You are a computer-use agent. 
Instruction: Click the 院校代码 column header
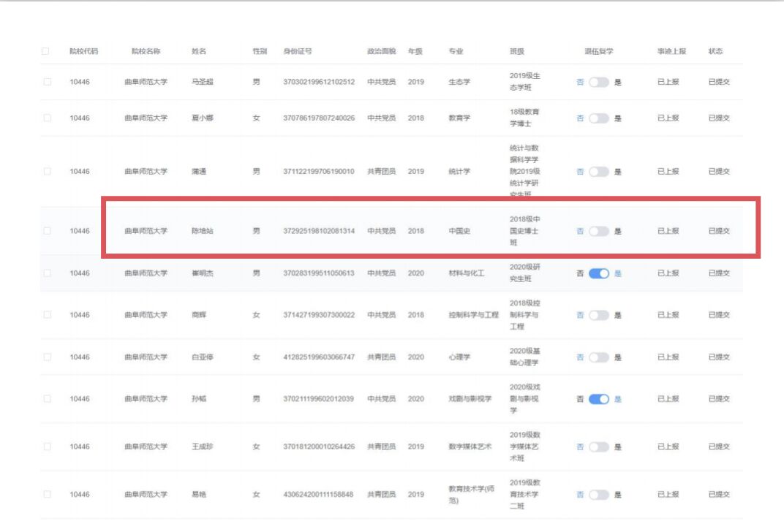83,51
